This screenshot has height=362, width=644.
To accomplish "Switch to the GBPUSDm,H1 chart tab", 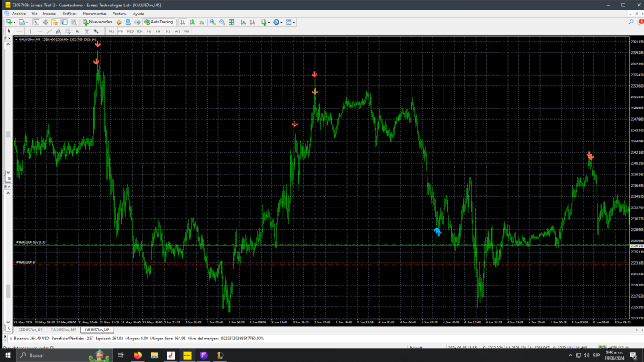I will (30, 330).
